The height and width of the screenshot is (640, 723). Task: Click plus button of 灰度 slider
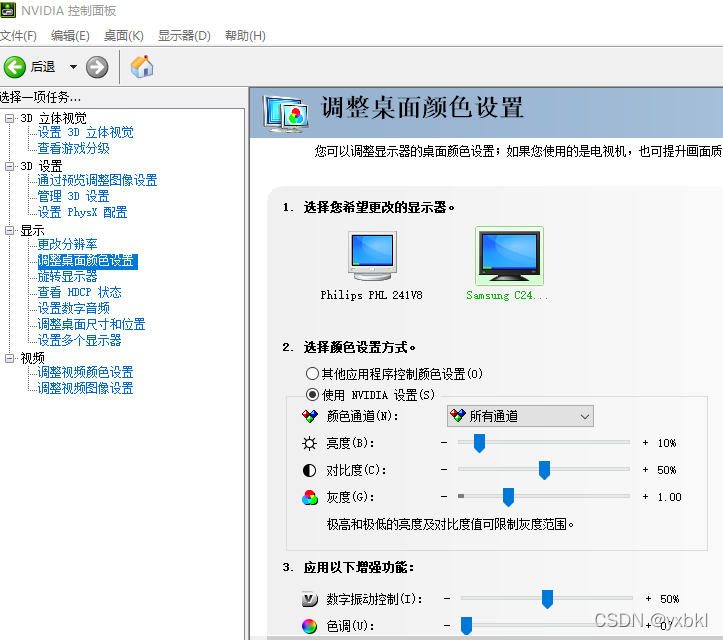646,497
